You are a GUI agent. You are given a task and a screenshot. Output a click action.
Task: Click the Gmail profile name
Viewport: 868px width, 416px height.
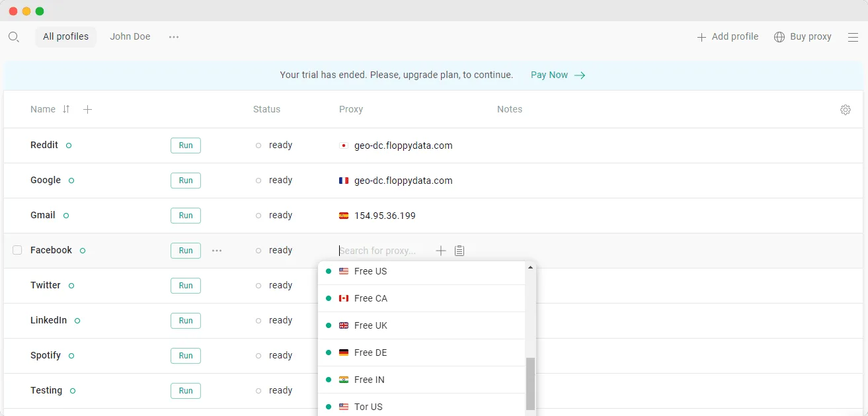click(x=43, y=215)
